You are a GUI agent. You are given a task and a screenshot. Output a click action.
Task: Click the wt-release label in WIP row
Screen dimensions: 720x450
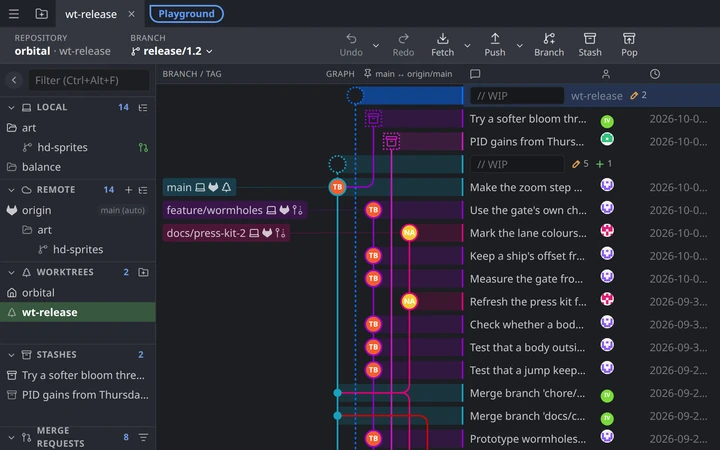[596, 96]
